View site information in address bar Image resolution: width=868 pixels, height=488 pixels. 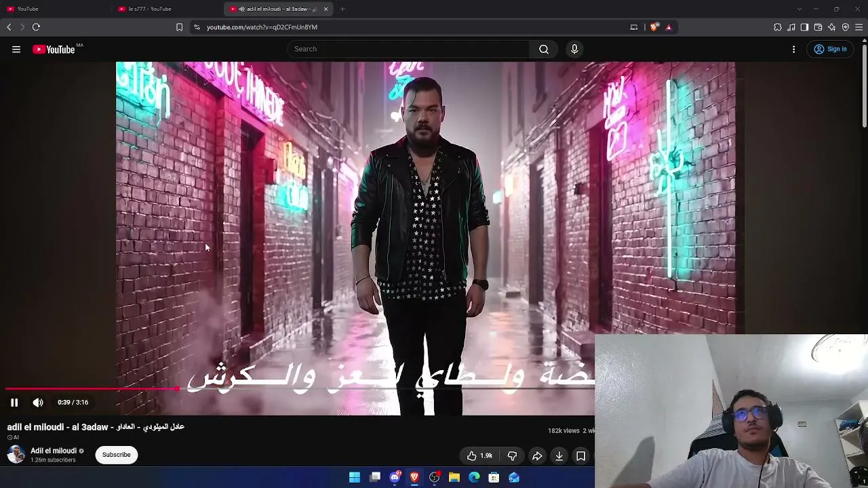coord(197,27)
